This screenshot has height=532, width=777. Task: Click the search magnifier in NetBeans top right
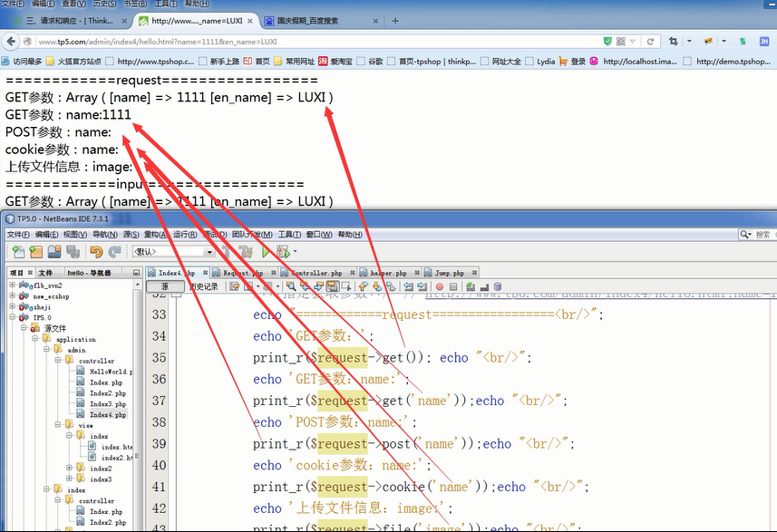(x=744, y=235)
